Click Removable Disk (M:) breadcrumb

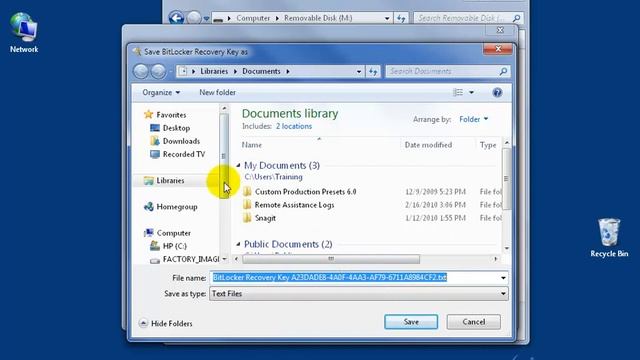[318, 18]
